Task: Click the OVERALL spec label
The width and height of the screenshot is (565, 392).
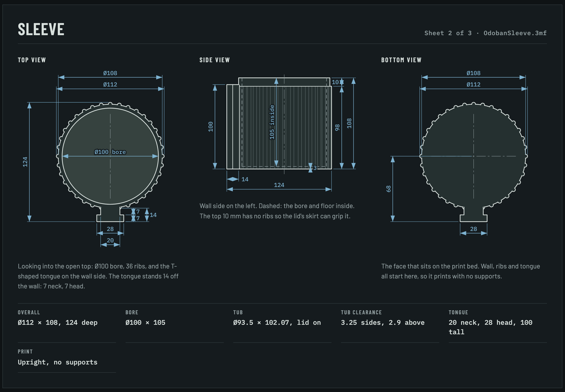Action: coord(29,312)
